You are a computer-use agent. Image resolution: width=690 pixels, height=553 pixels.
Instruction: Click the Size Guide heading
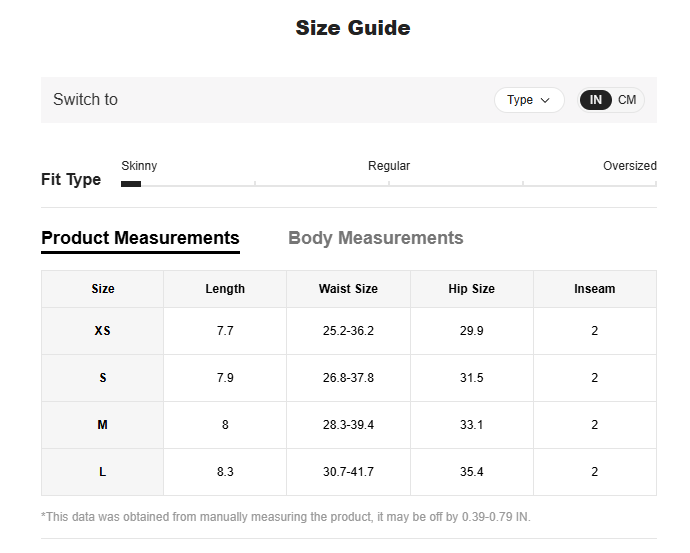pos(352,28)
